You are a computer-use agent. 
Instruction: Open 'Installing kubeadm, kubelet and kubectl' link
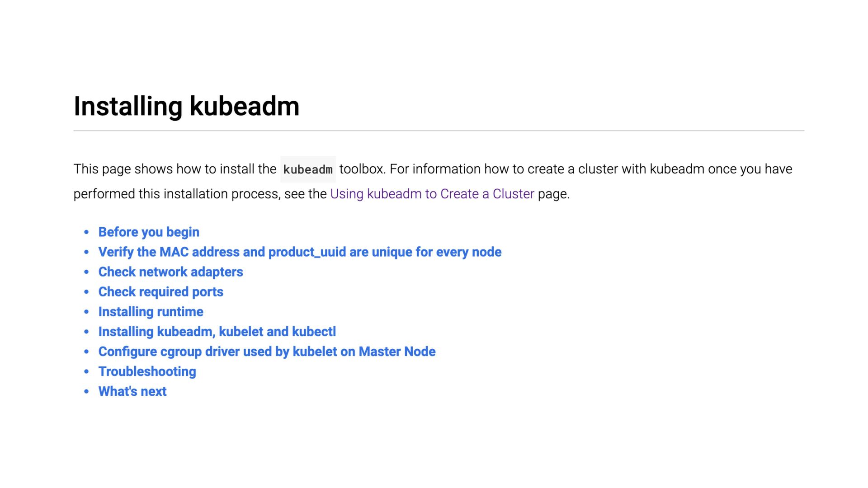coord(217,331)
